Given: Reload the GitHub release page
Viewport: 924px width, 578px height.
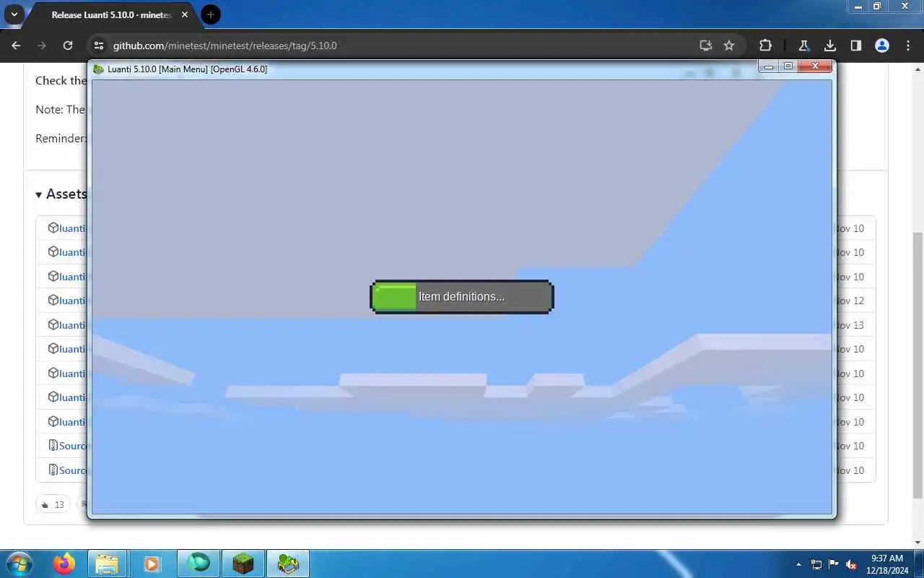Looking at the screenshot, I should pos(68,46).
